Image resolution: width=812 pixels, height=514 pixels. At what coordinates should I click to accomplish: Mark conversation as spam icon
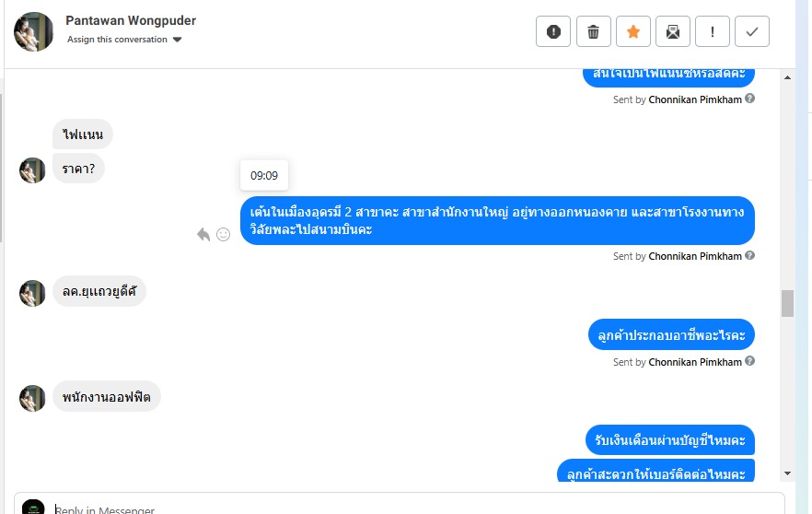click(x=553, y=31)
